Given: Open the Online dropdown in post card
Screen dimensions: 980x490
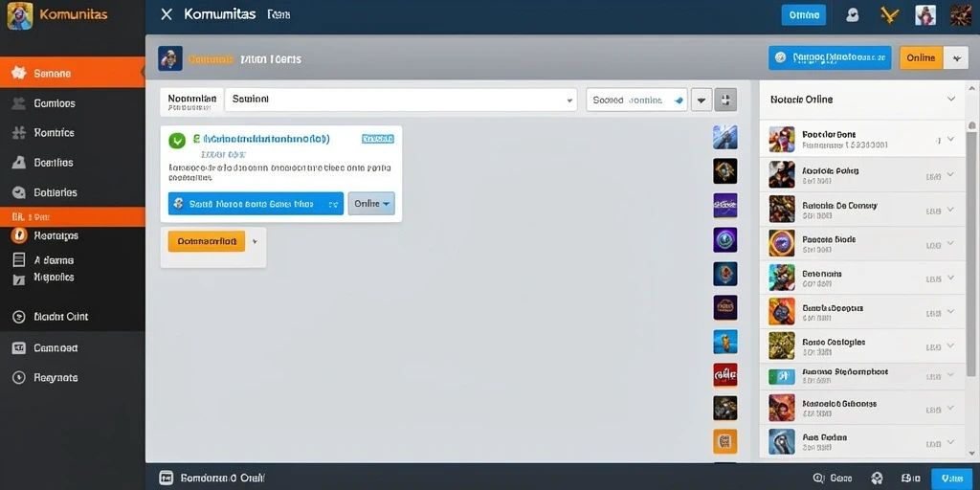Looking at the screenshot, I should click(371, 203).
